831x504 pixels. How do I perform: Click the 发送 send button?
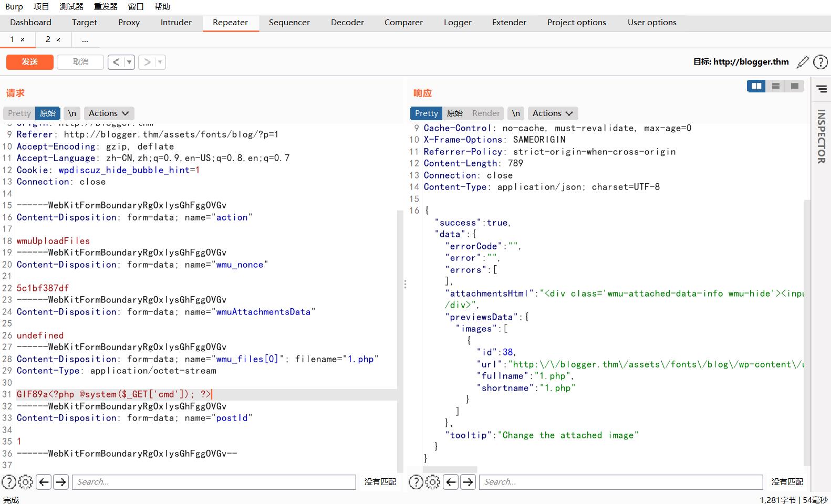(x=30, y=62)
